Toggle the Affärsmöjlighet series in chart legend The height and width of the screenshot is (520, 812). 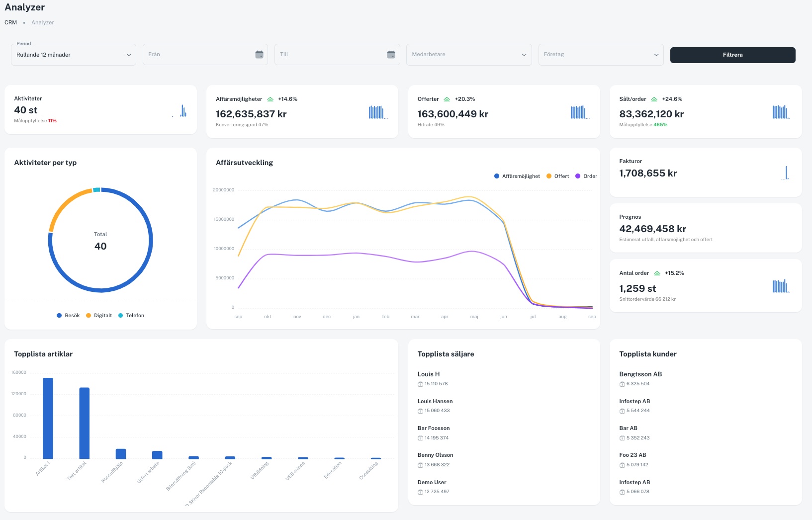[517, 176]
